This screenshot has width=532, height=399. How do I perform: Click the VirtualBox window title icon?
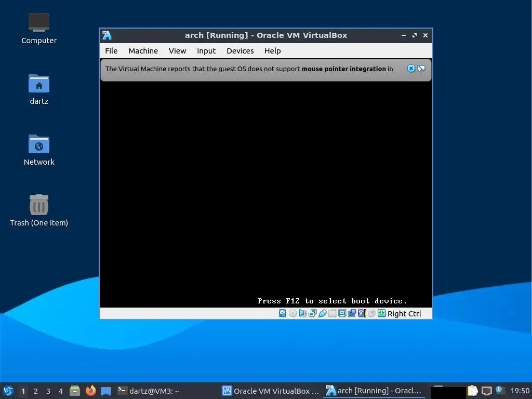(x=107, y=35)
